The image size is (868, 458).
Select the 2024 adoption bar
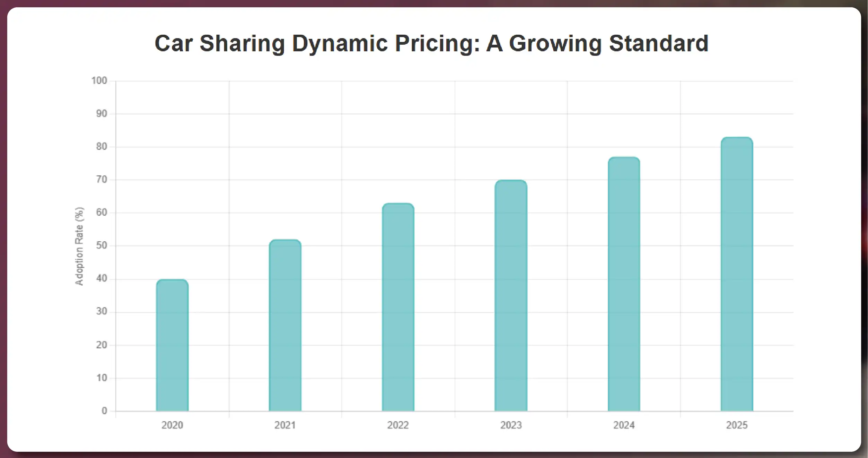[624, 284]
